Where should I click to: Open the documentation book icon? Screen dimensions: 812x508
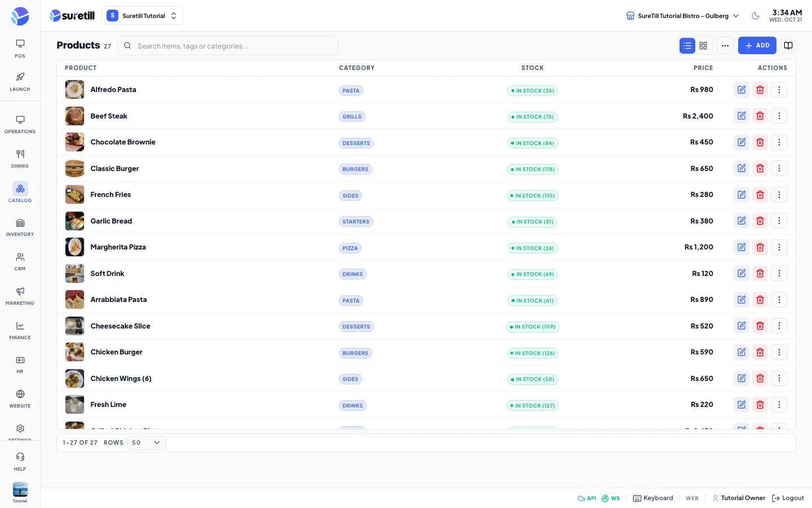coord(788,46)
